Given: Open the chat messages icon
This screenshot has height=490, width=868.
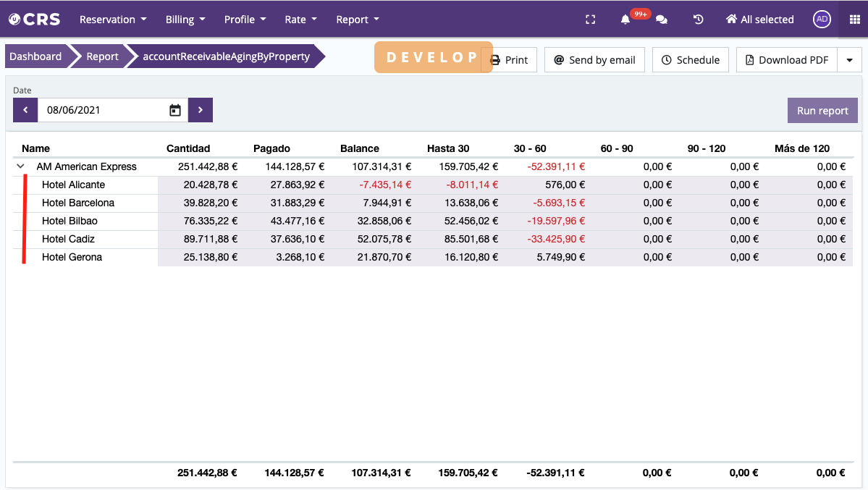Looking at the screenshot, I should tap(662, 20).
